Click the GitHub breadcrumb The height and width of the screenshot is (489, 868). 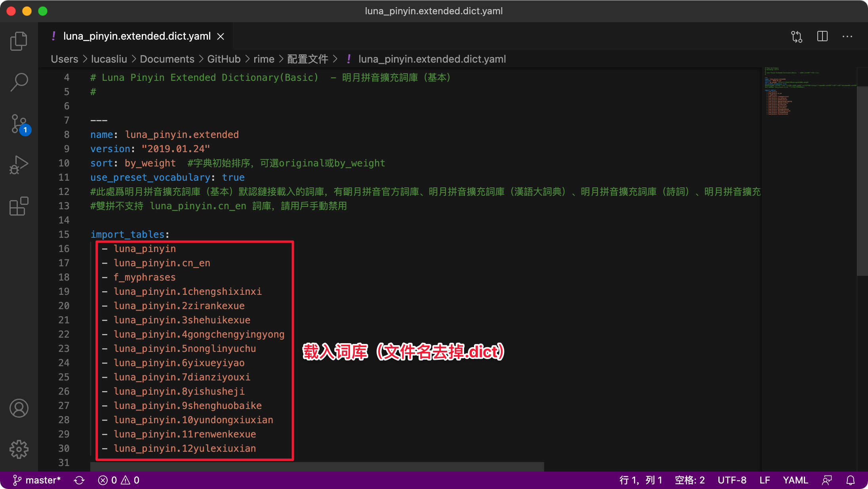[x=224, y=59]
